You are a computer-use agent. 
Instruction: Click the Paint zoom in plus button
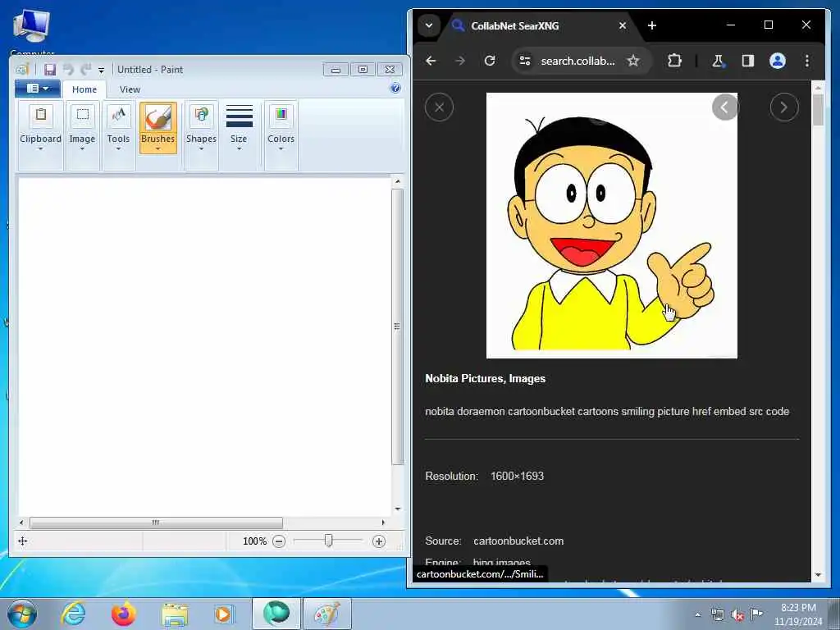(379, 541)
